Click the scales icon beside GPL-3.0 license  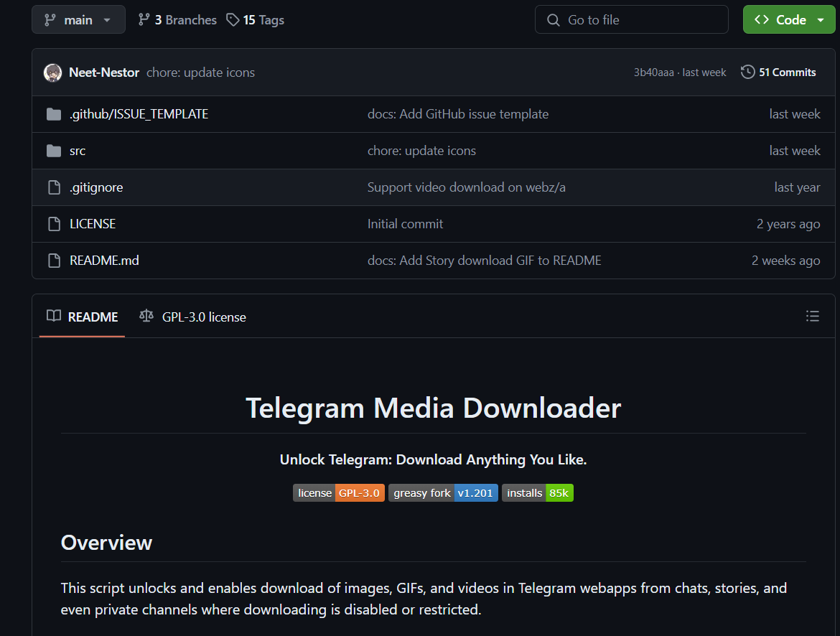(x=146, y=316)
